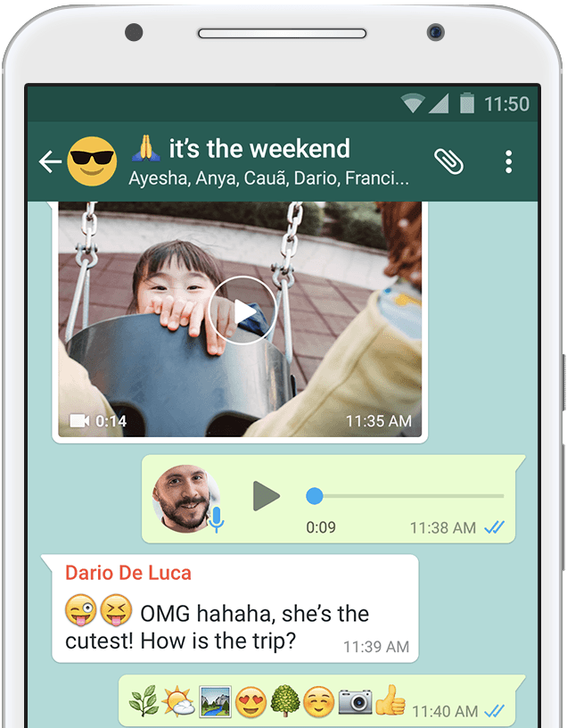Viewport: 567px width, 728px height.
Task: Open group title "it's the weekend"
Action: (259, 149)
